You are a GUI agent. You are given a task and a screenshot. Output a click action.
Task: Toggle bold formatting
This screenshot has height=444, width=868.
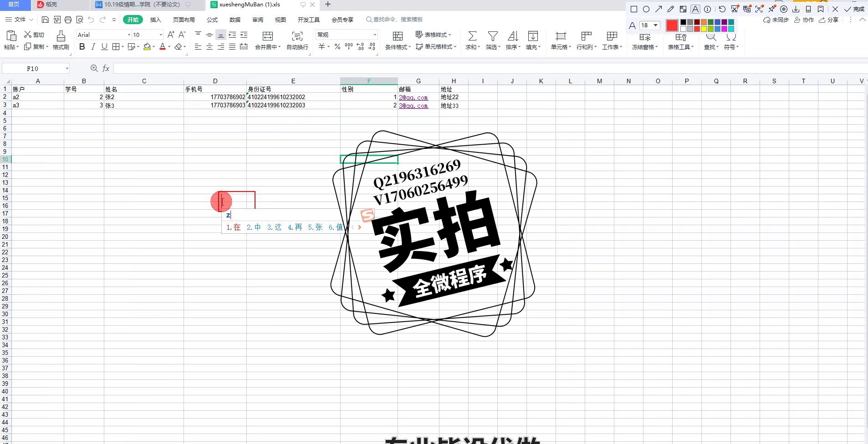coord(82,46)
